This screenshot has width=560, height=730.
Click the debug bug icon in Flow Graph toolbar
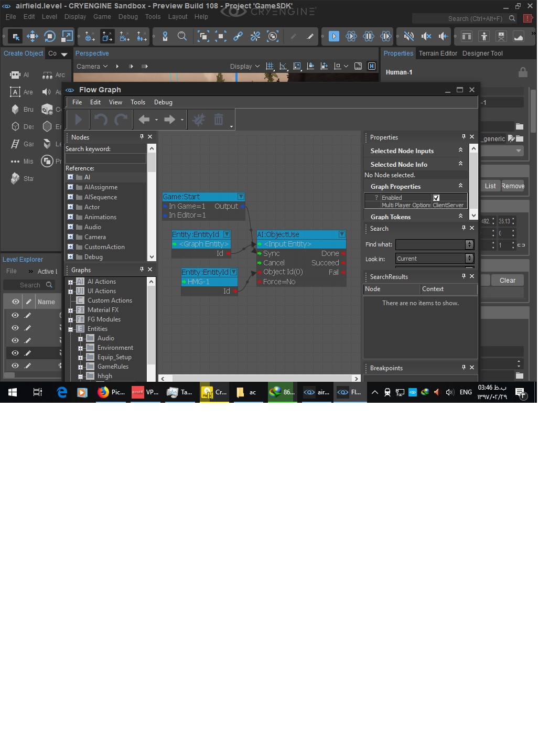pos(199,120)
